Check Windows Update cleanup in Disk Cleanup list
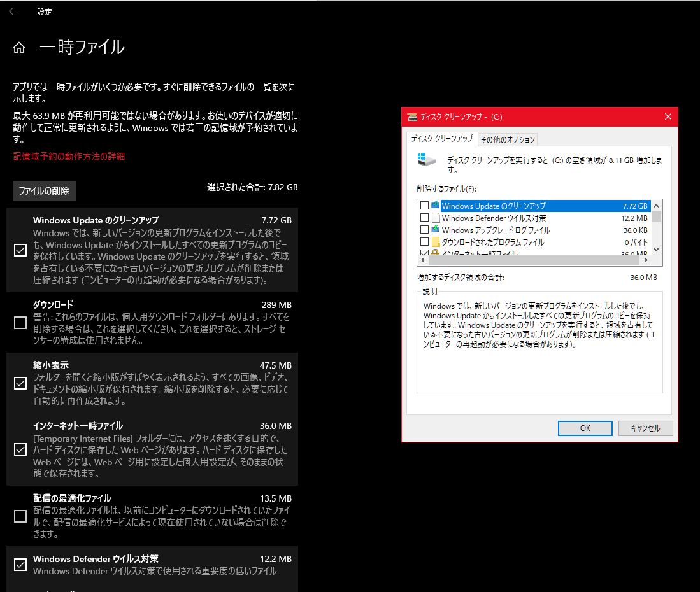 coord(425,206)
